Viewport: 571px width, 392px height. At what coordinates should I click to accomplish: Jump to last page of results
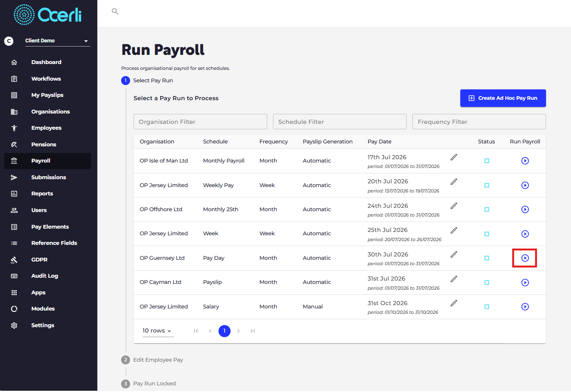pyautogui.click(x=253, y=331)
